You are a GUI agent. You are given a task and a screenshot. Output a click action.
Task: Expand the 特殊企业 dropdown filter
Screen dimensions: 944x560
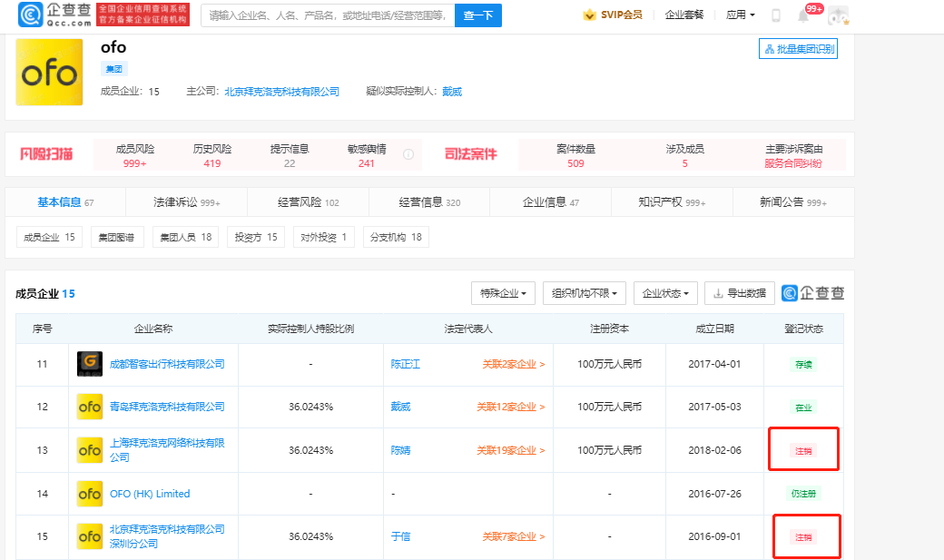[x=503, y=293]
